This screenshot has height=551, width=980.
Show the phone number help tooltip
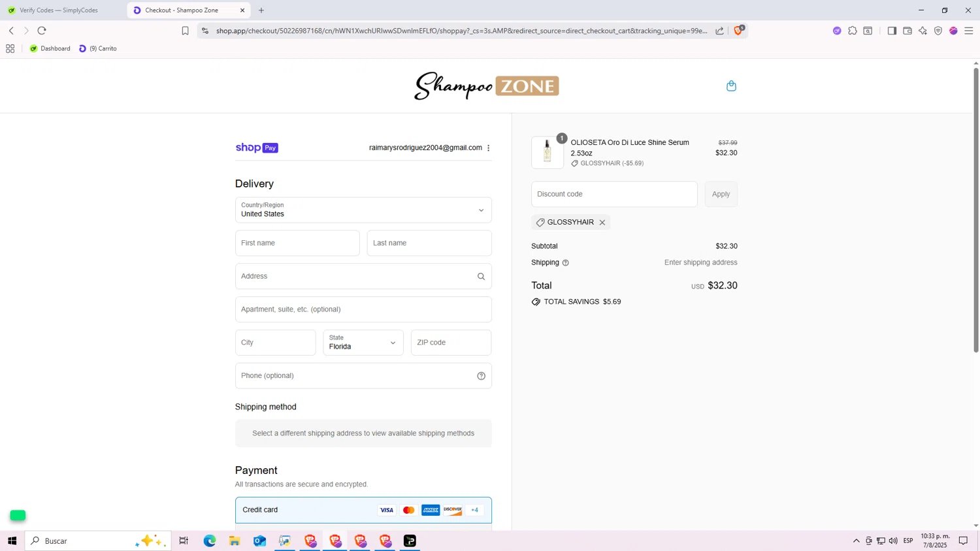(x=481, y=376)
